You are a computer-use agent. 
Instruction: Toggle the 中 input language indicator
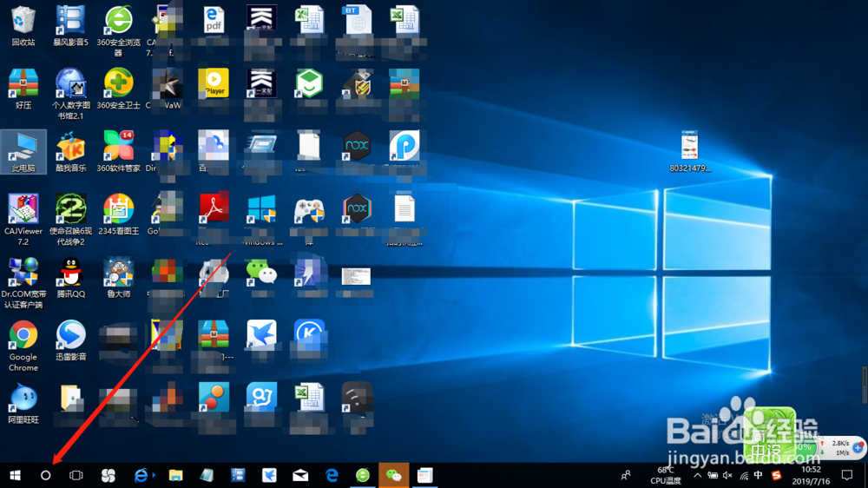pyautogui.click(x=758, y=475)
